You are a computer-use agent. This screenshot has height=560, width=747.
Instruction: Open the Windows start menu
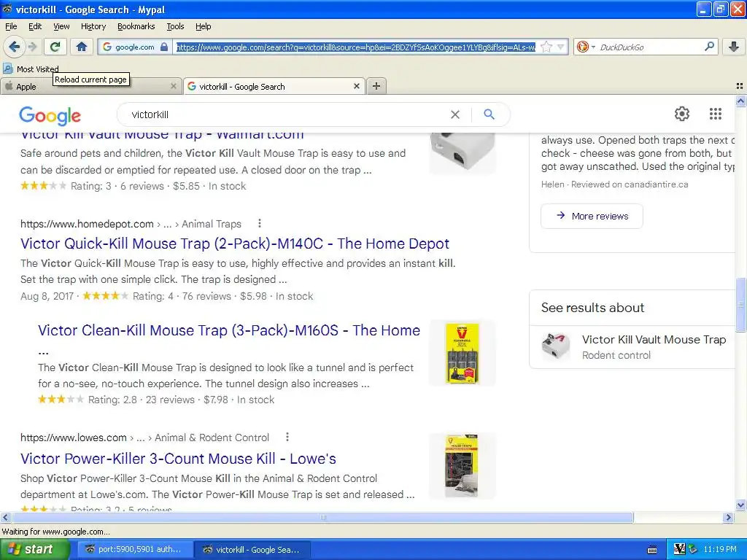pos(34,550)
